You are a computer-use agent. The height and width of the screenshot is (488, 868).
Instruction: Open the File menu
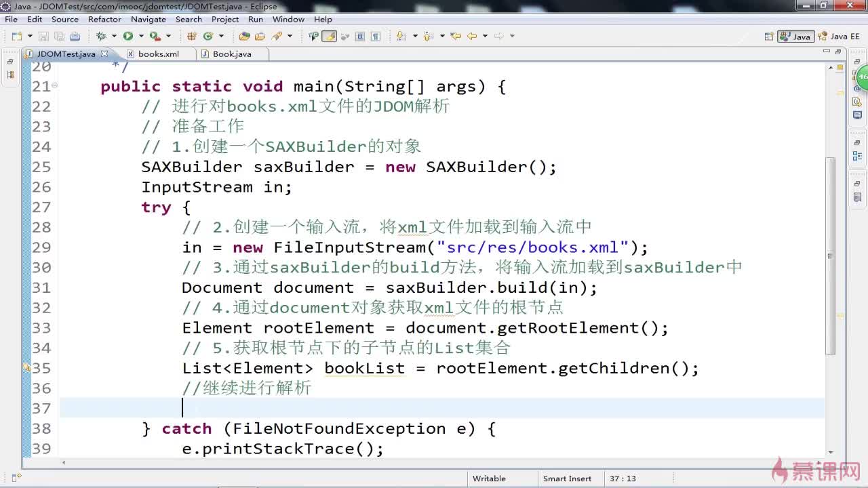11,19
